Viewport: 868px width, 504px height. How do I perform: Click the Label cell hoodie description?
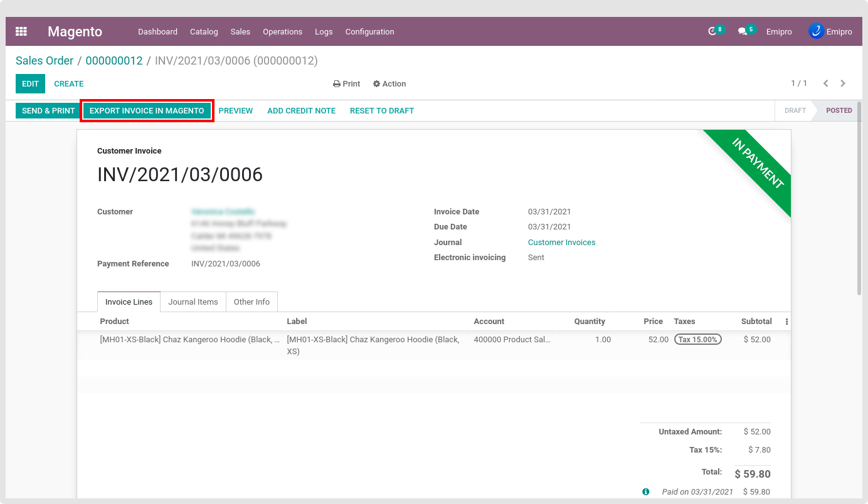click(x=373, y=345)
